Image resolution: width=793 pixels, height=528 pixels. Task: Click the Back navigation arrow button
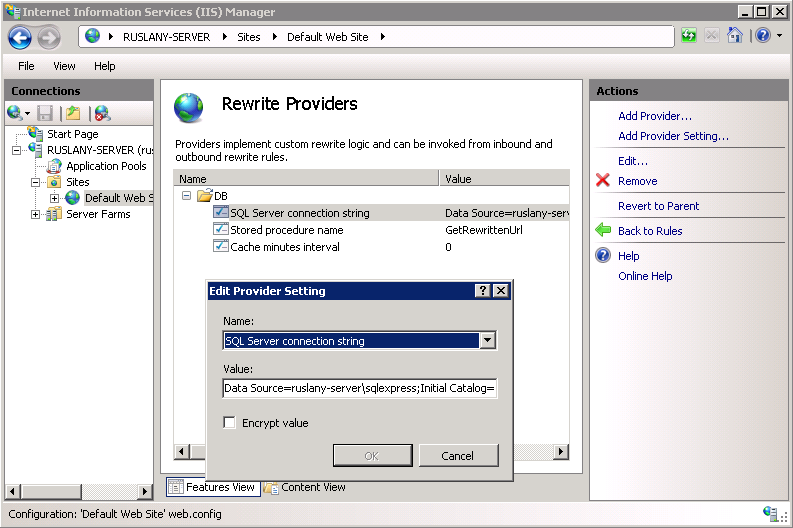click(x=20, y=37)
